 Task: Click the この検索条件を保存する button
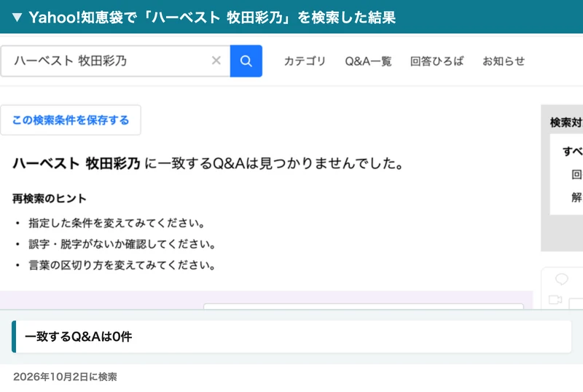[71, 120]
